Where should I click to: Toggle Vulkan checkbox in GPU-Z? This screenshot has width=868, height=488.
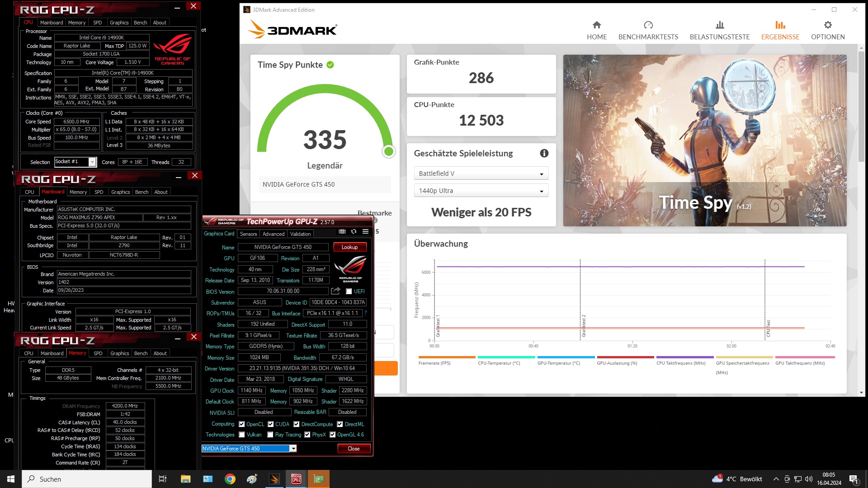tap(242, 435)
